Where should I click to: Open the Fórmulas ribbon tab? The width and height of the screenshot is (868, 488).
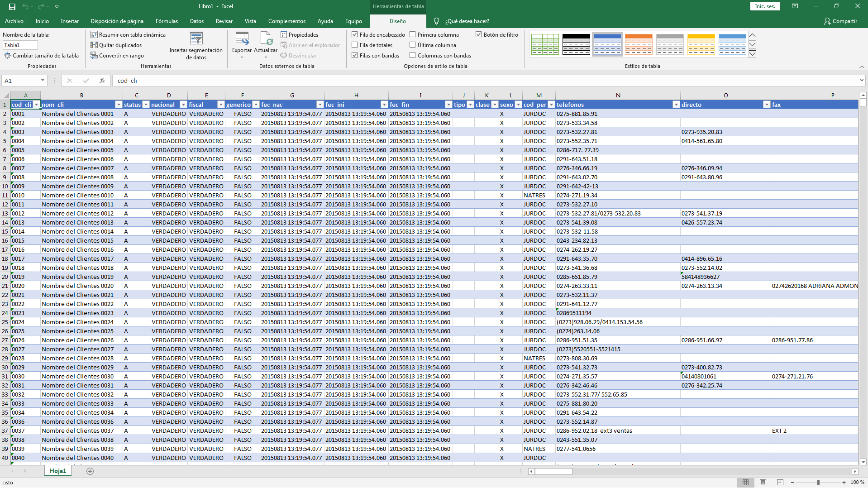click(167, 21)
